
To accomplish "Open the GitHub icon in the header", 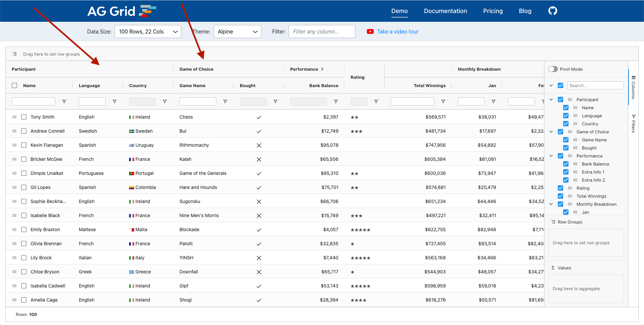I will 552,11.
